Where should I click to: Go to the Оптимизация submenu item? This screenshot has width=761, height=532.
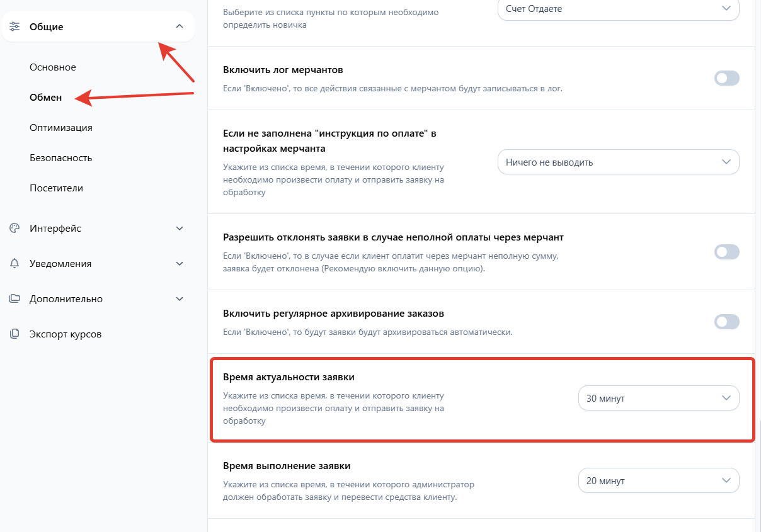tap(61, 128)
